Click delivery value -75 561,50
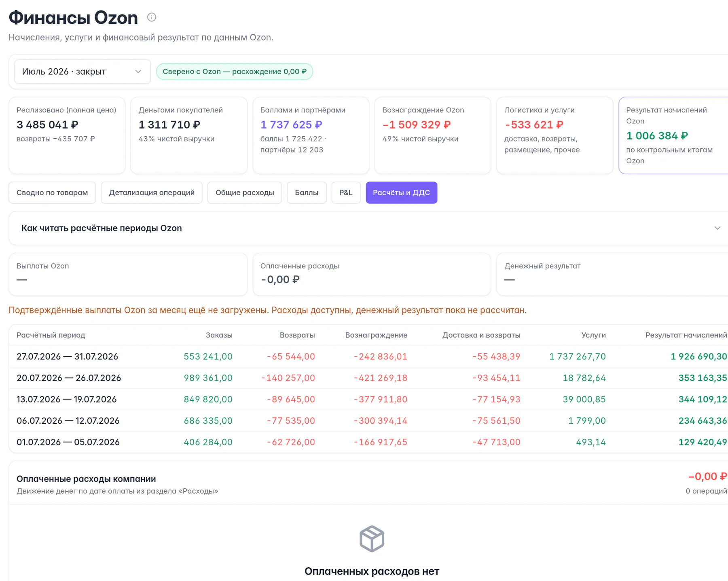 point(496,421)
